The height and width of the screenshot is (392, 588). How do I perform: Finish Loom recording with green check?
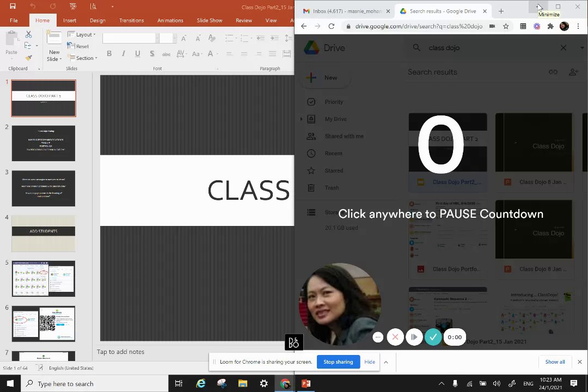click(x=433, y=337)
